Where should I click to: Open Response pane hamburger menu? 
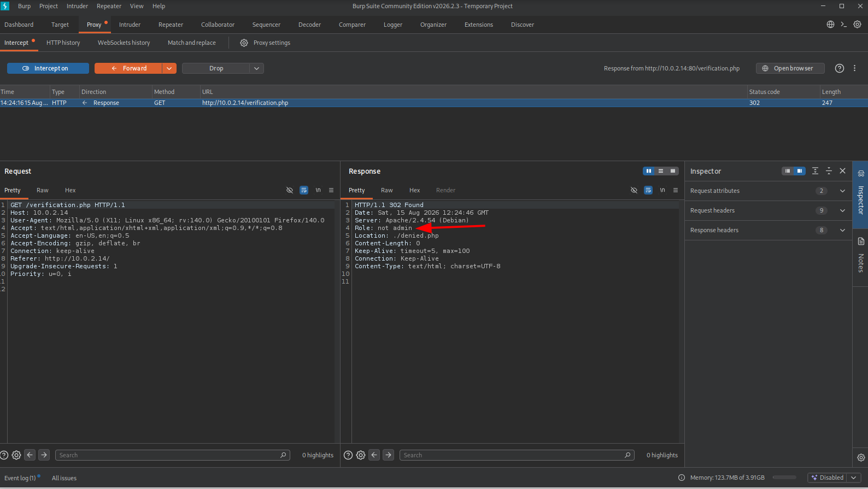coord(676,190)
